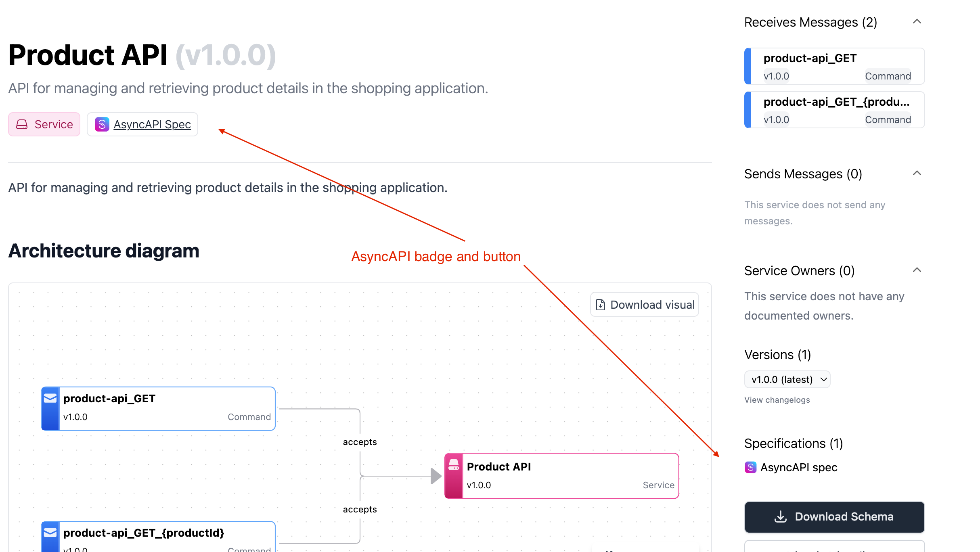
Task: Click the View changelogs link
Action: click(777, 400)
